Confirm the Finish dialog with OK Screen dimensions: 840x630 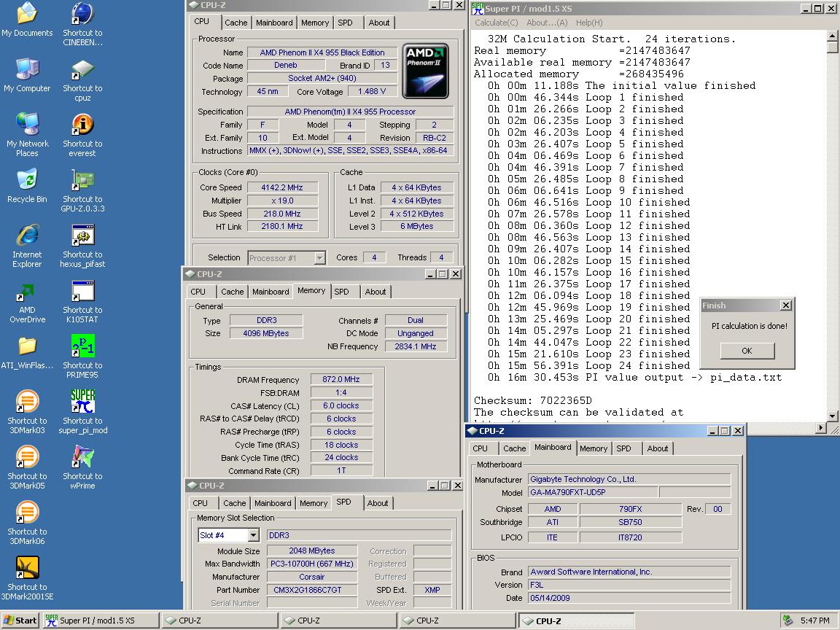(x=747, y=350)
